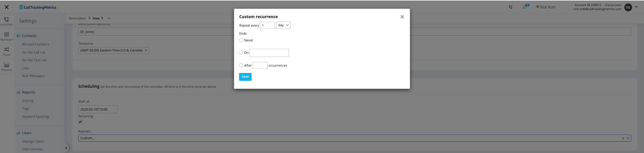Open the softphone icon in header
This screenshot has width=644, height=153.
coord(510,7)
